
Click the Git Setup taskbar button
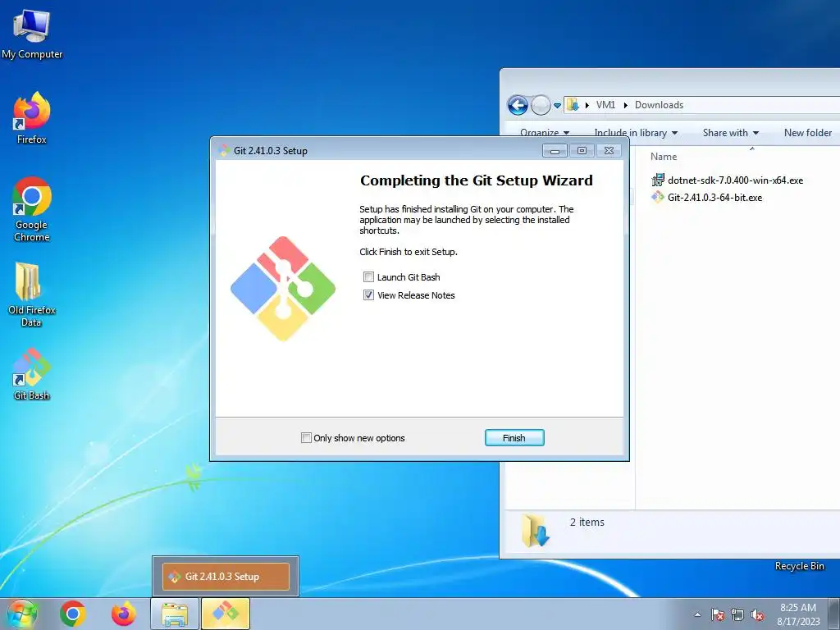(x=225, y=614)
